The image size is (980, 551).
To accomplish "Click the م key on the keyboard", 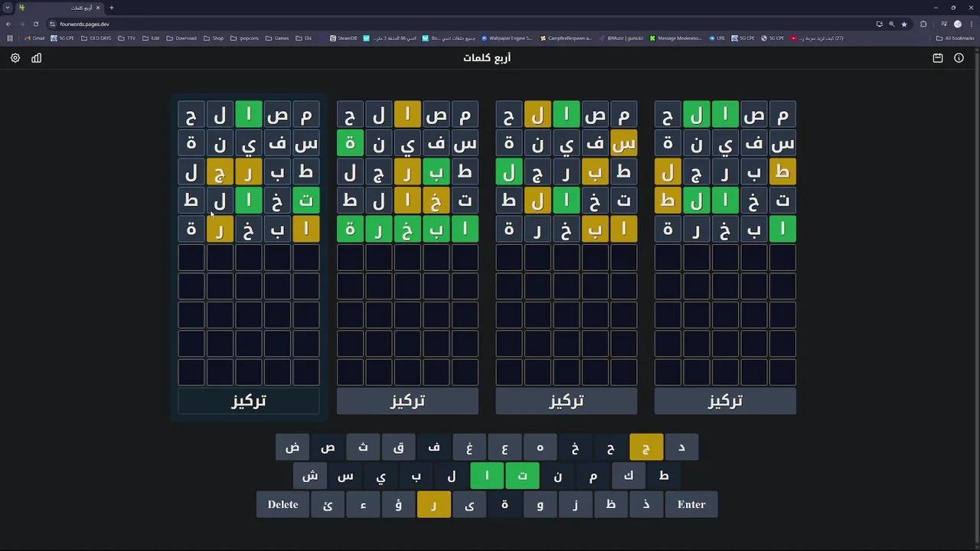I will tap(593, 476).
